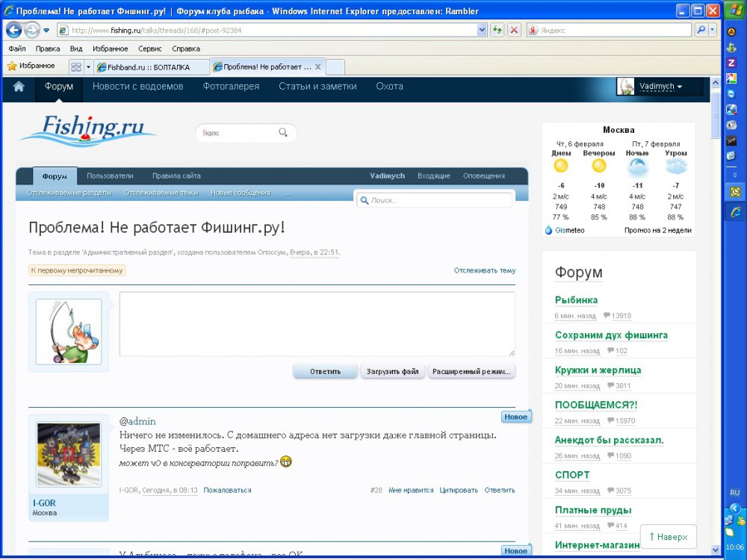747x560 pixels.
Task: Open the search provider dropdown arrow
Action: (x=712, y=30)
